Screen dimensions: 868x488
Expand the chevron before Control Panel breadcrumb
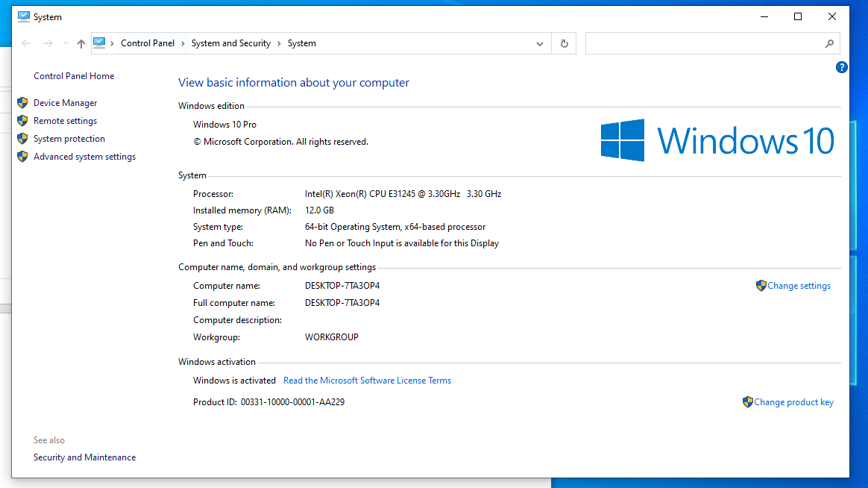pyautogui.click(x=112, y=43)
